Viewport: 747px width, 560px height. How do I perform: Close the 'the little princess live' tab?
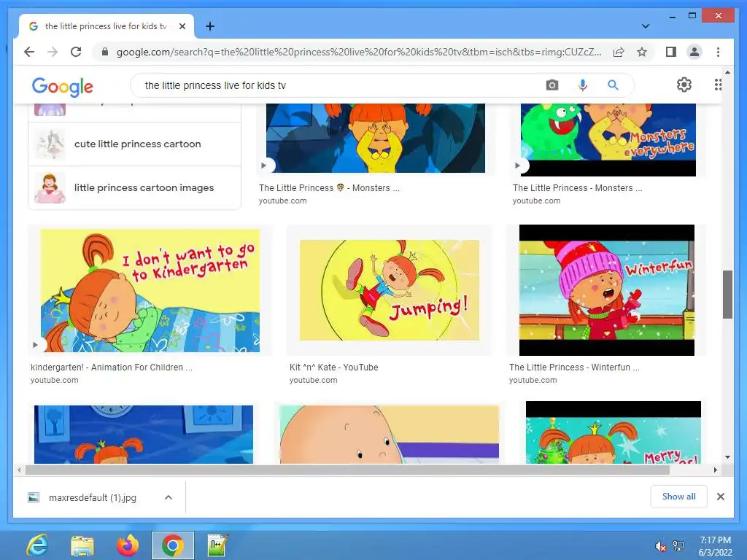pos(182,26)
